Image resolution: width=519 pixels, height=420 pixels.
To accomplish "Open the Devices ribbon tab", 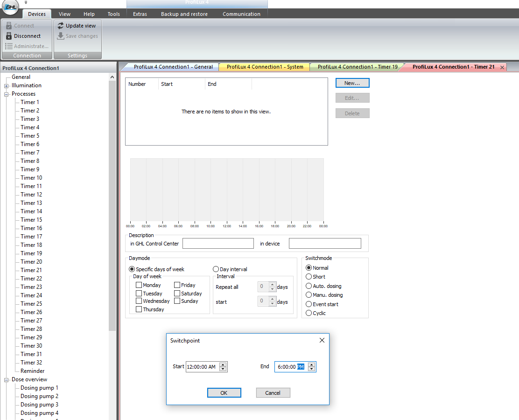I will (x=37, y=14).
